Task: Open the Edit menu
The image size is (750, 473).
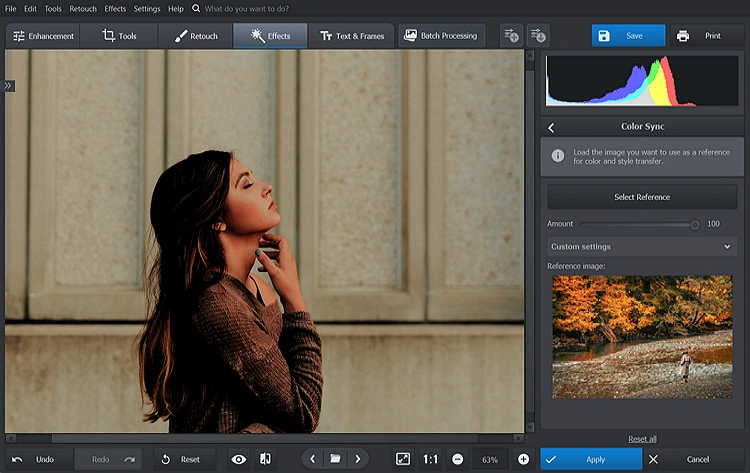Action: pyautogui.click(x=30, y=9)
